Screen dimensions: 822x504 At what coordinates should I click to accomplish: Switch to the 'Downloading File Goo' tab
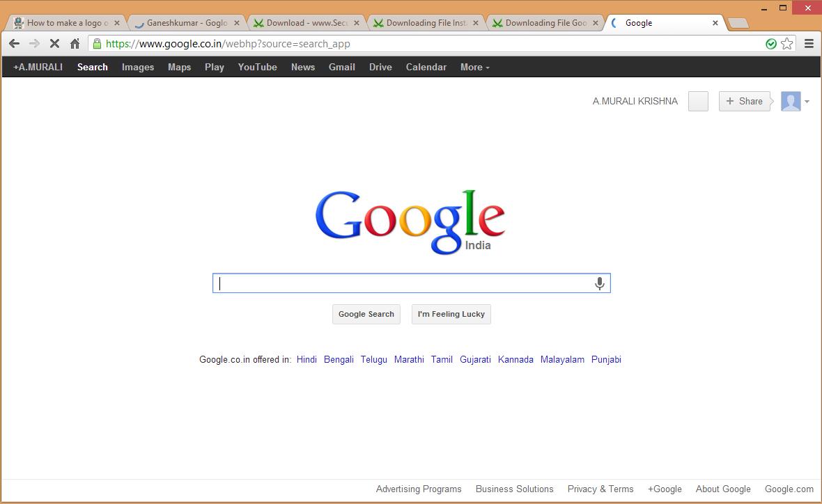point(545,23)
